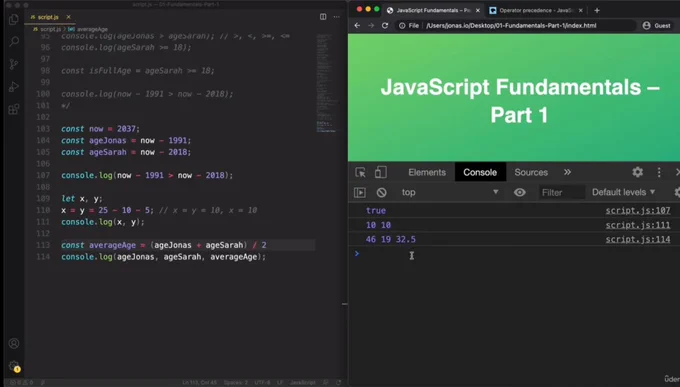This screenshot has width=680, height=387.
Task: Go back in the browser
Action: [357, 26]
